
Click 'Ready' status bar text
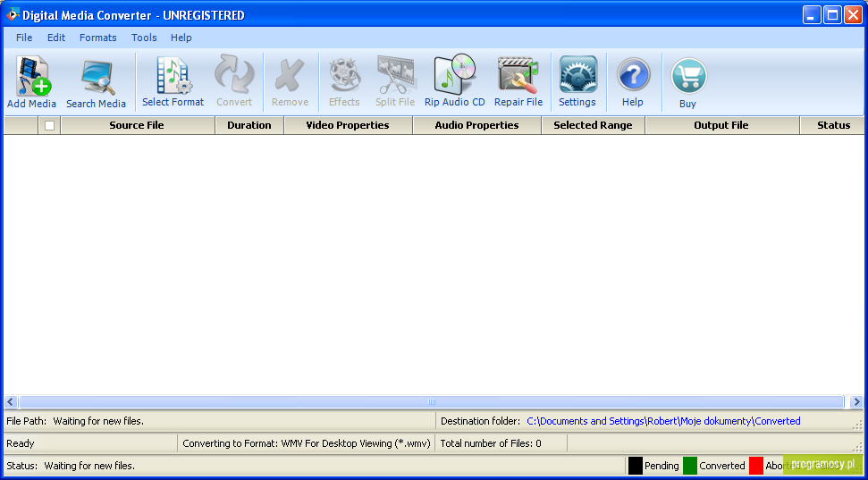tap(21, 443)
